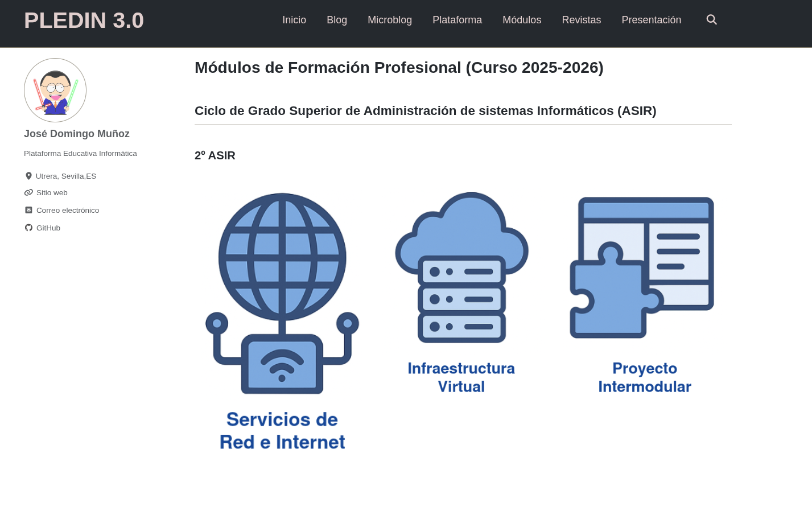The image size is (812, 519).
Task: Click the chain link icon beside Sitio web
Action: [x=28, y=192]
